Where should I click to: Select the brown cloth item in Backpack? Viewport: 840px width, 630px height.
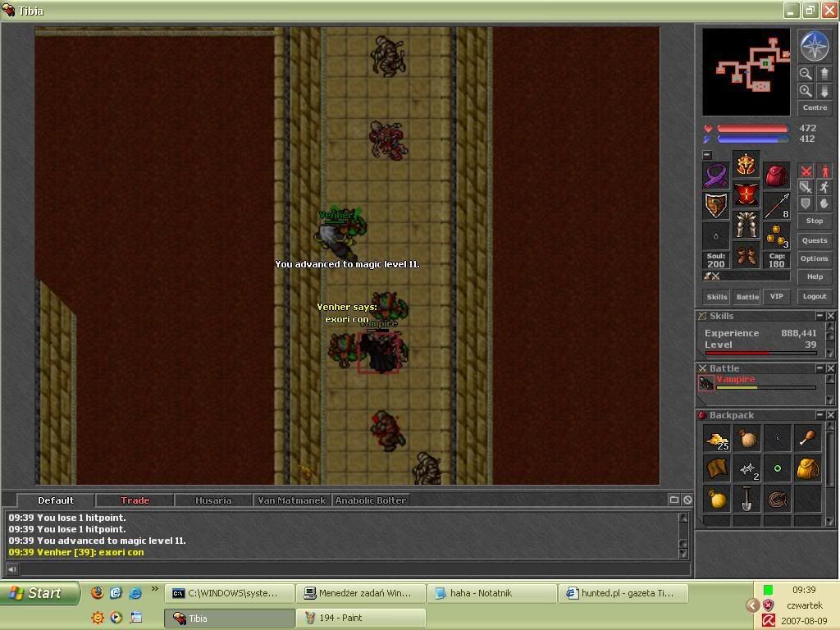(x=716, y=469)
